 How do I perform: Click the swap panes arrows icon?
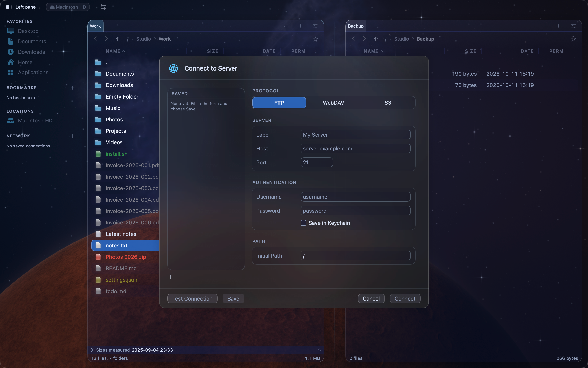coord(103,7)
